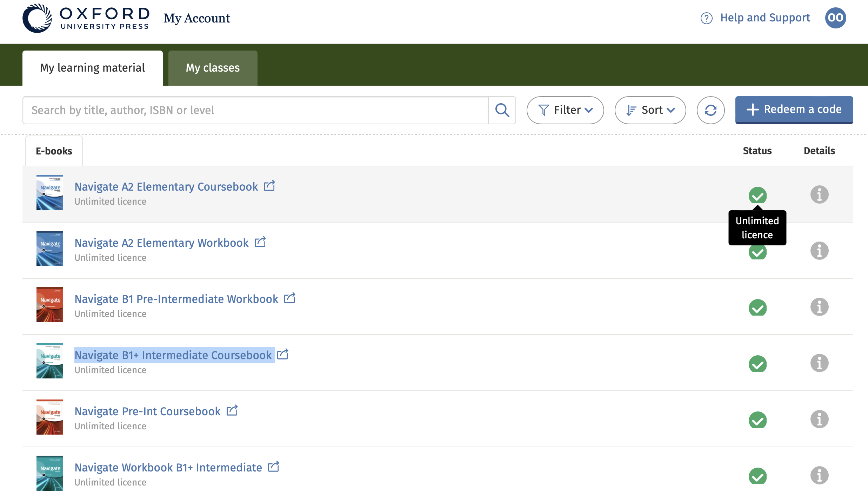Image resolution: width=868 pixels, height=502 pixels.
Task: Click external launch icon for B1 Pre-Intermediate Workbook
Action: (289, 298)
